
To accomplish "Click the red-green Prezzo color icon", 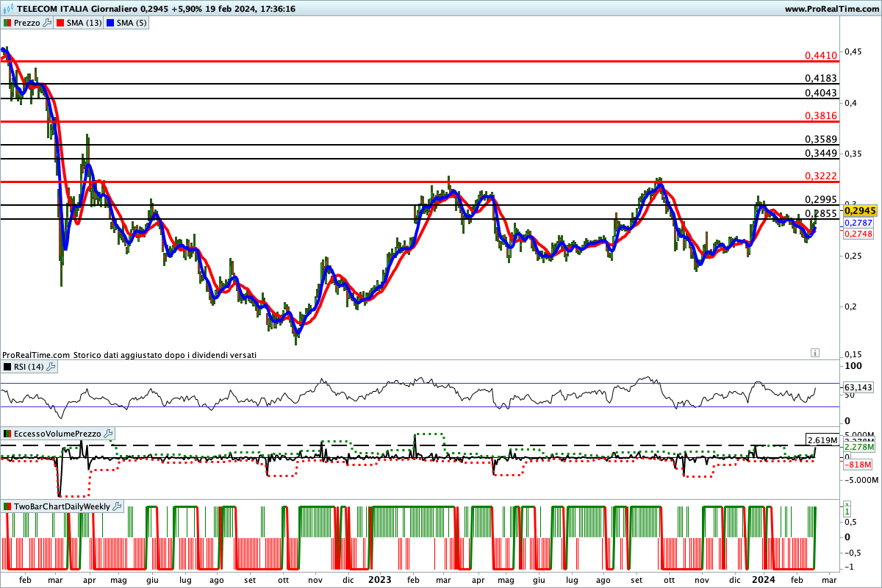I will point(7,23).
